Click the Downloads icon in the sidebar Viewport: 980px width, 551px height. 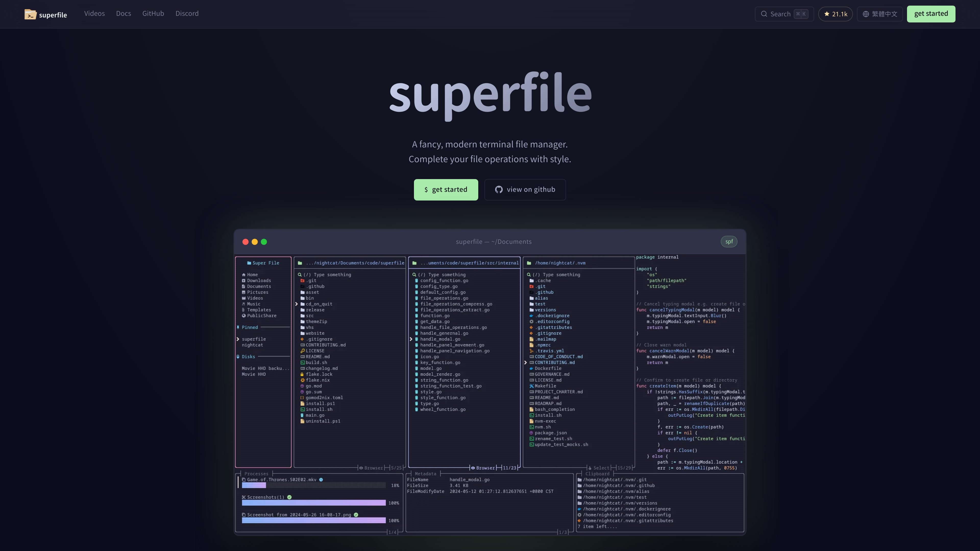[244, 281]
